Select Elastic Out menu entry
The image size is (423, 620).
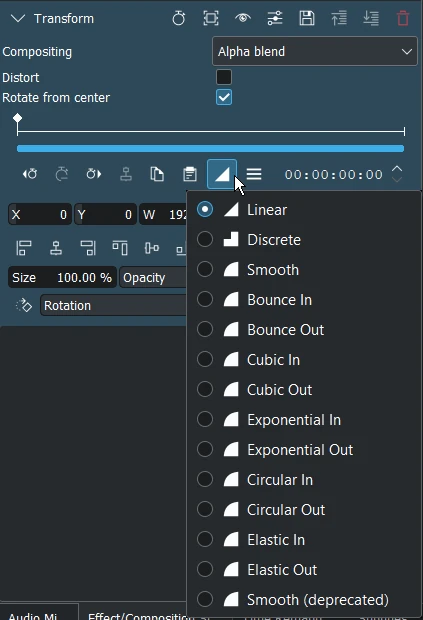[304, 570]
